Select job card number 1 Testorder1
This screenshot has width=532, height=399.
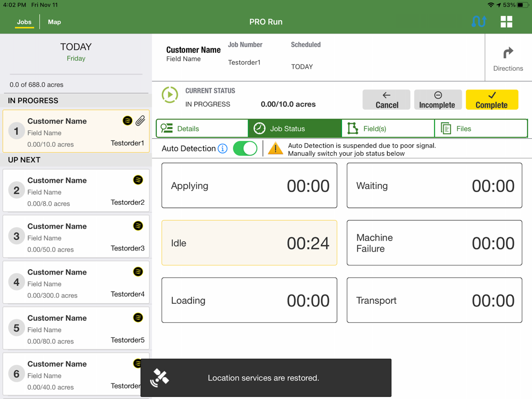pos(76,131)
